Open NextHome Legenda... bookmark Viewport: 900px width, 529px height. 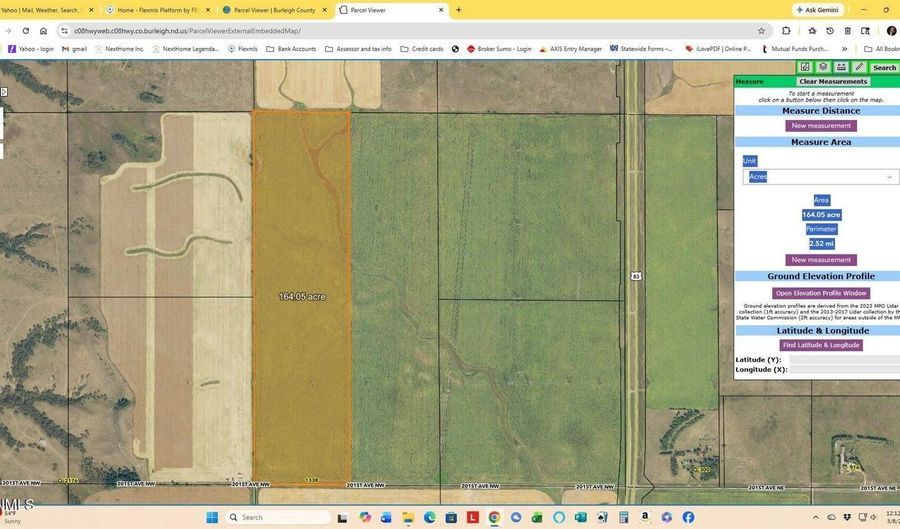(x=185, y=49)
